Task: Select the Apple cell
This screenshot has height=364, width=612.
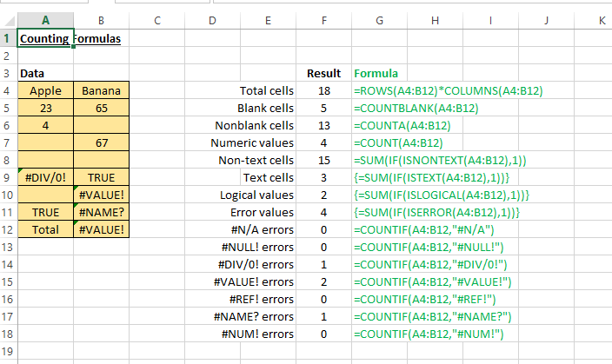Action: coord(45,90)
